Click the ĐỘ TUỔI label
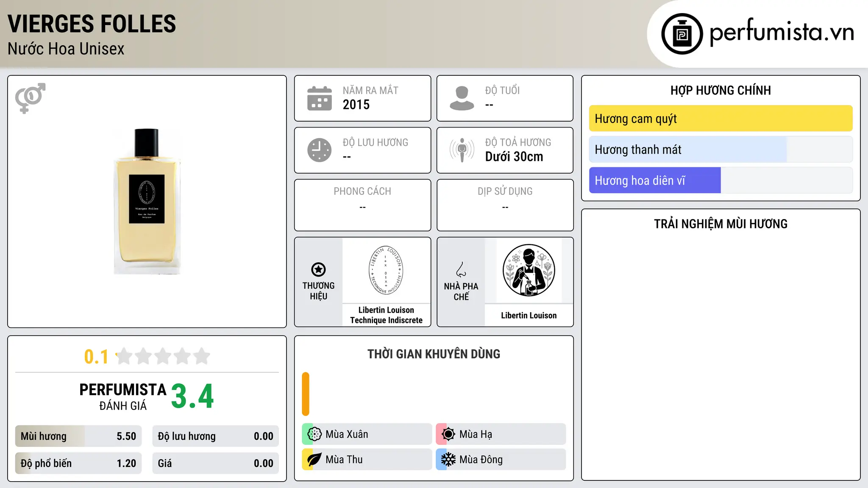This screenshot has width=868, height=488. pyautogui.click(x=502, y=90)
